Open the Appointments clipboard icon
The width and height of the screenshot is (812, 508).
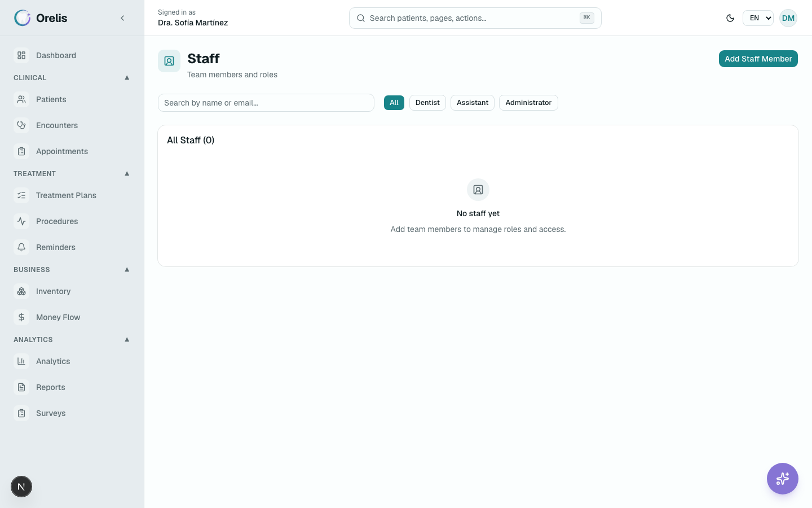(x=21, y=151)
